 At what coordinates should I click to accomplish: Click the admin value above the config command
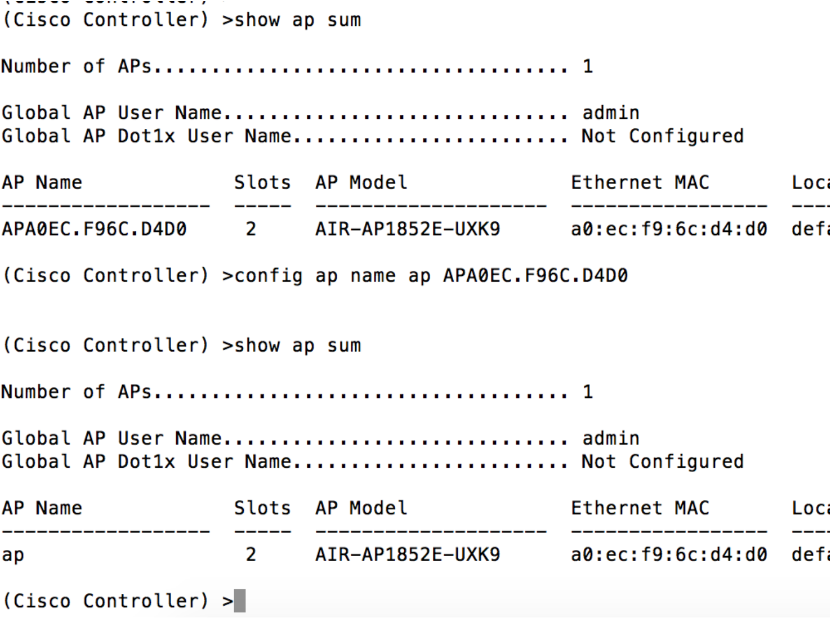click(611, 113)
